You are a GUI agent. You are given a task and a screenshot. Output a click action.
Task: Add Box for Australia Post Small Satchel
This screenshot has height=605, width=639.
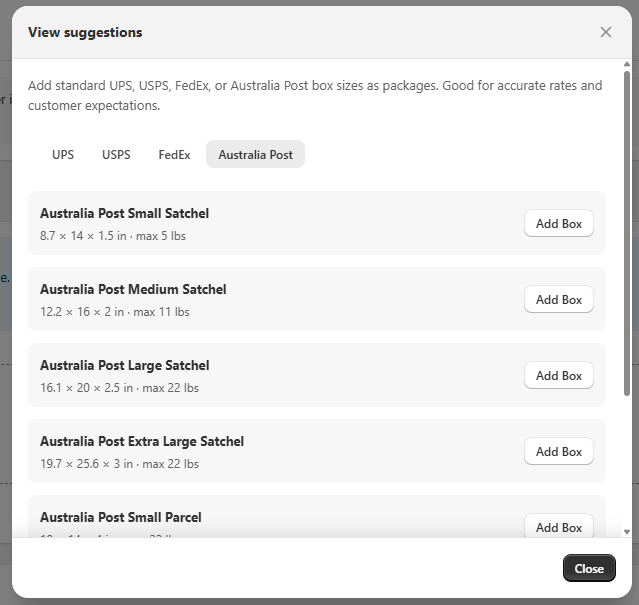[558, 224]
